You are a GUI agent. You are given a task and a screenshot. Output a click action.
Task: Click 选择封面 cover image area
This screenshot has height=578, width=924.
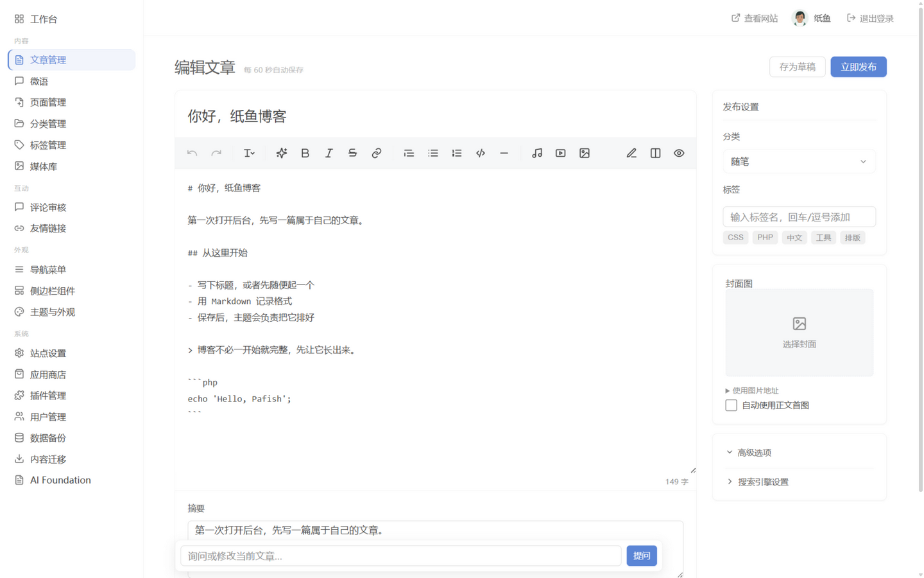pos(799,333)
